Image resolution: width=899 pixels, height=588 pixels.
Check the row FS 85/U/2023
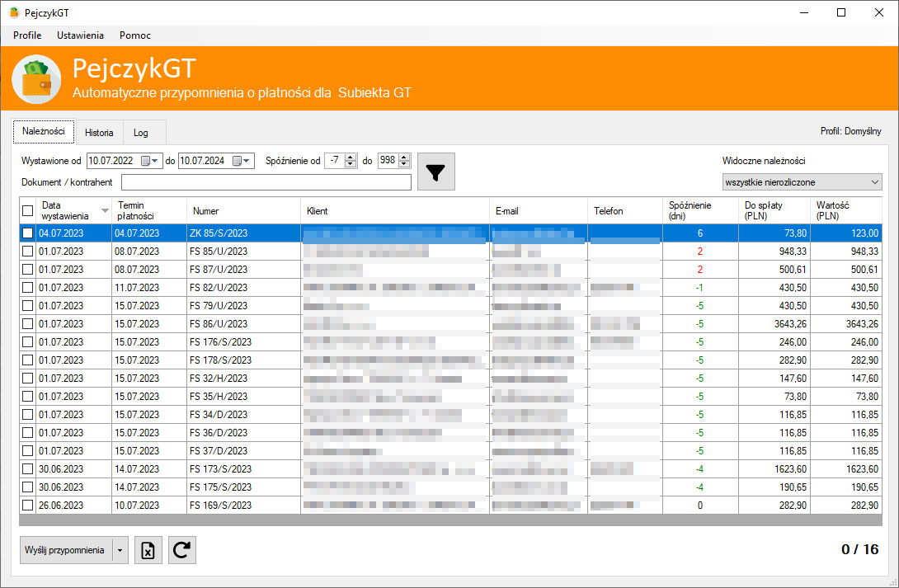coord(27,251)
